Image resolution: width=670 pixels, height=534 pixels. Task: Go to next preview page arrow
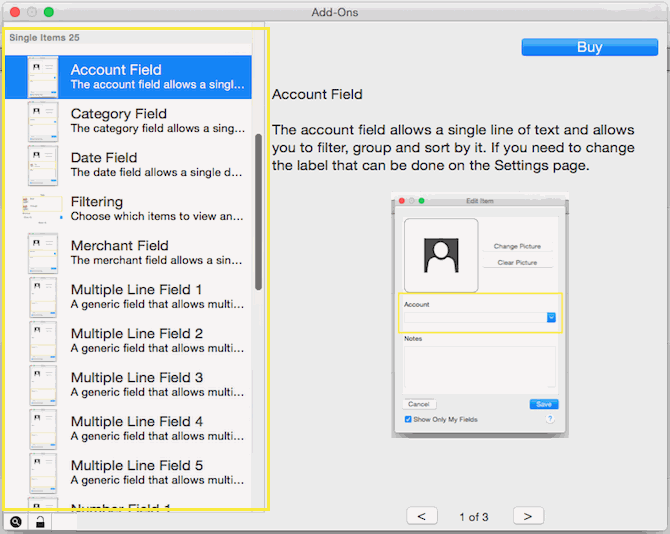click(528, 516)
